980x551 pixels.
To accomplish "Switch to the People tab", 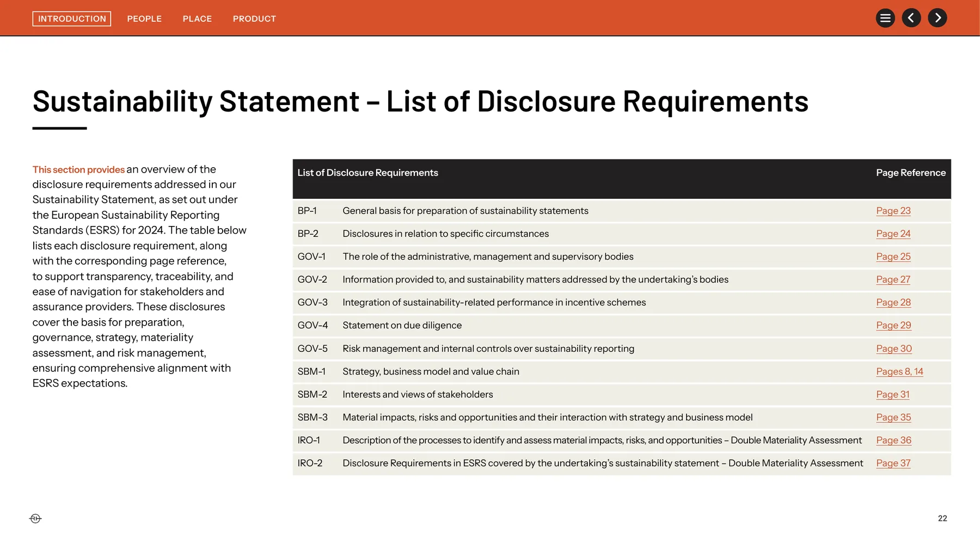I will coord(144,19).
